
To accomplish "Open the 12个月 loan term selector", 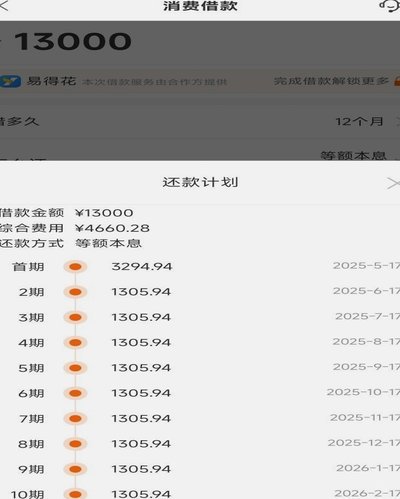I will tap(359, 121).
